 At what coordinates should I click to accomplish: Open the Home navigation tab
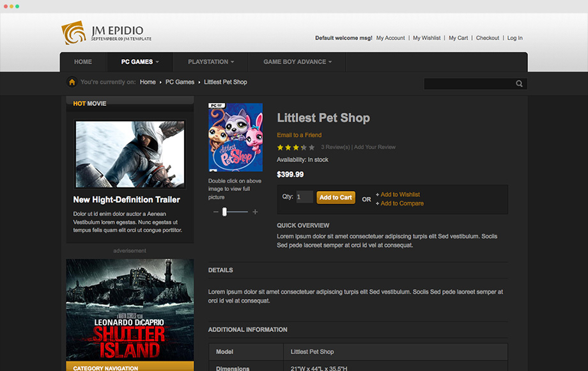[x=83, y=62]
